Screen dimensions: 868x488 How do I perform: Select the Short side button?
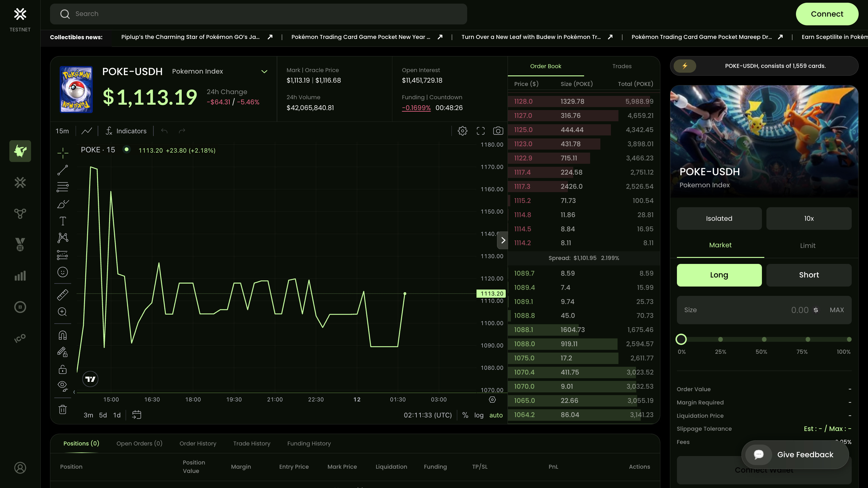[809, 275]
